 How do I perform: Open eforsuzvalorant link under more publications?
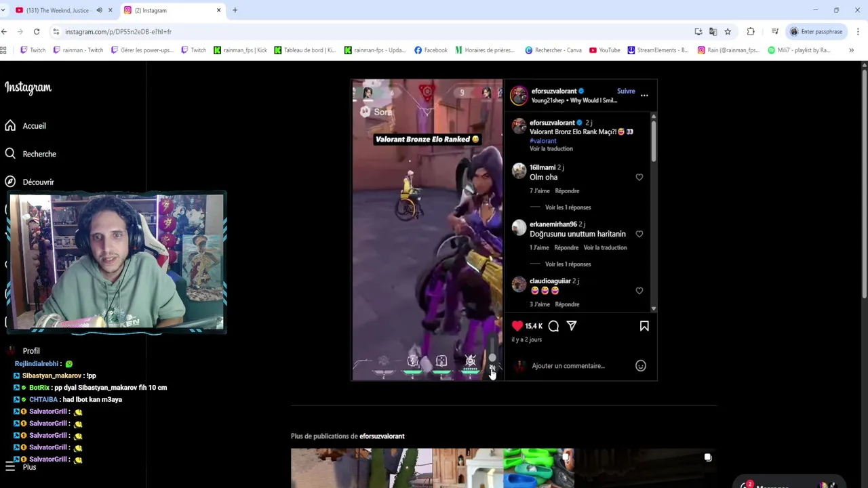click(382, 436)
